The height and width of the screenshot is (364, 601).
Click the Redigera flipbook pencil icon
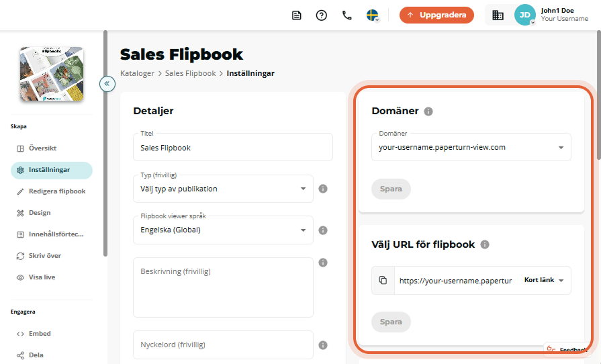20,191
